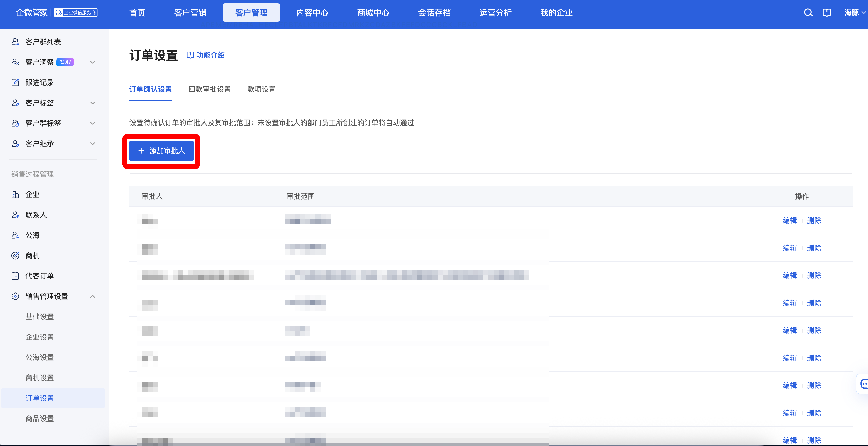Open 基础设置 in the sidebar

pos(40,316)
